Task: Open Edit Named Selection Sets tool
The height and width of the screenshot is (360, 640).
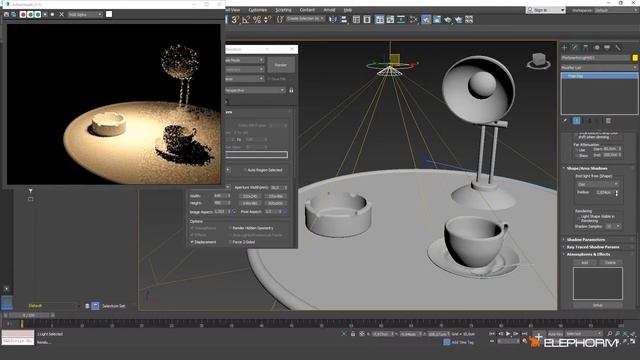Action: pos(280,19)
